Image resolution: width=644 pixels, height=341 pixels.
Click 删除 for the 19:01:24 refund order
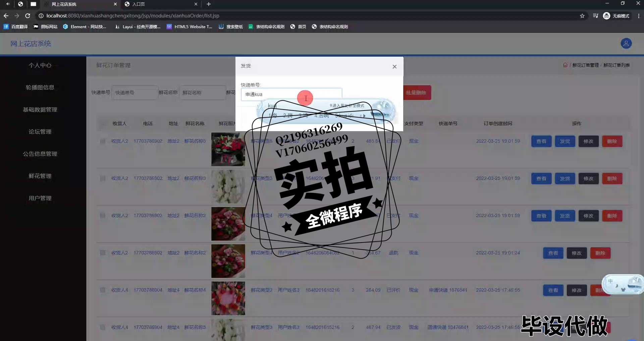(600, 253)
